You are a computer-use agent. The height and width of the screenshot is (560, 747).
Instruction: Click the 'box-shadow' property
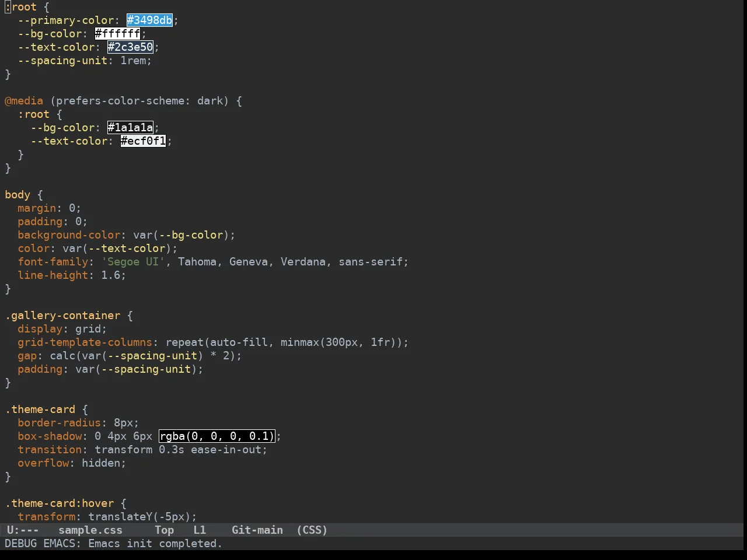click(50, 436)
